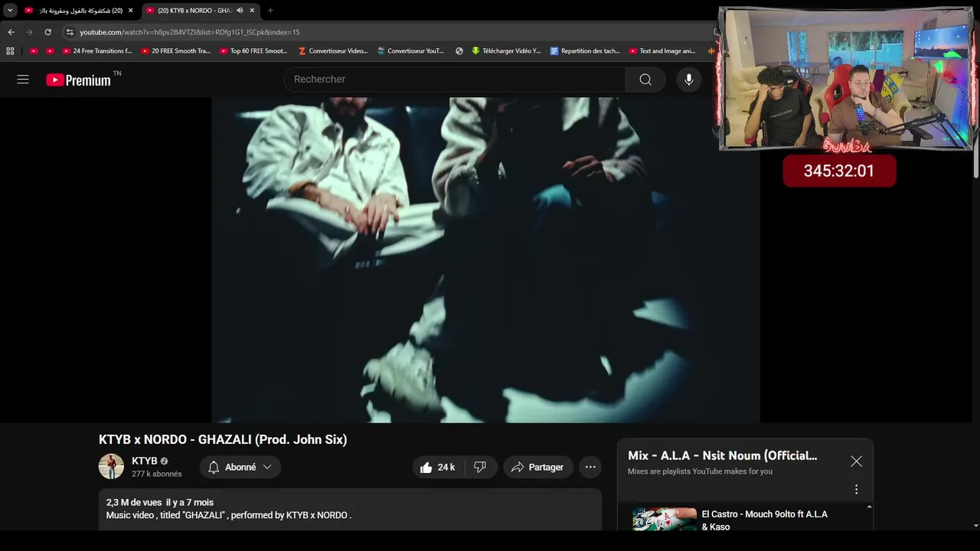Screen dimensions: 980x551
Task: Open Mix playlist three-dot options menu
Action: coord(856,490)
